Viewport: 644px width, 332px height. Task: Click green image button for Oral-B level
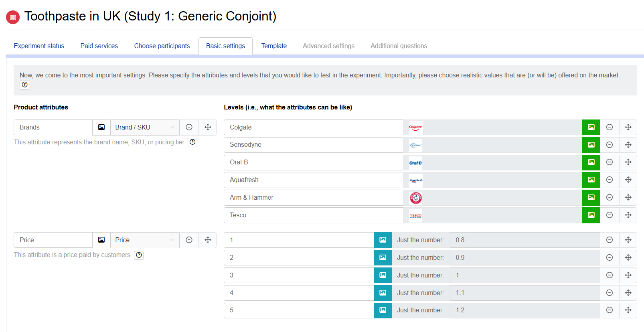point(591,162)
